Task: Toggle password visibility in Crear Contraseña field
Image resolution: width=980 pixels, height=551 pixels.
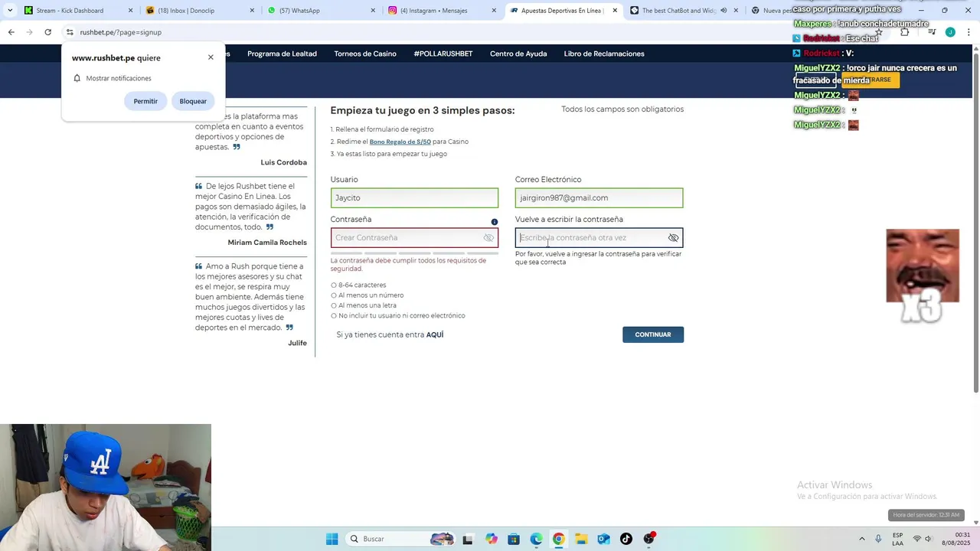Action: point(488,238)
